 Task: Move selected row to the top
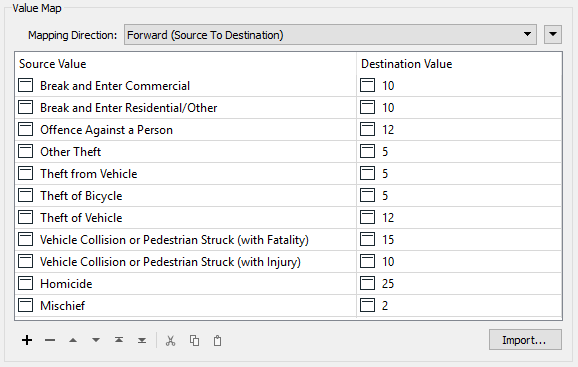(119, 340)
